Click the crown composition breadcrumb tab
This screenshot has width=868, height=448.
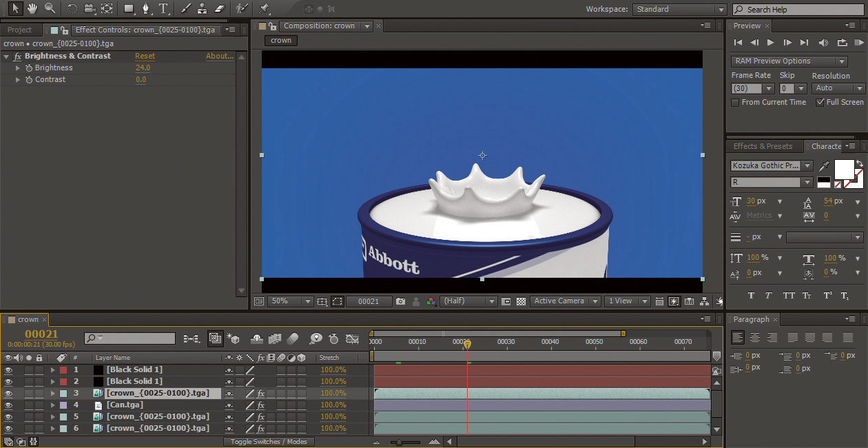point(280,40)
